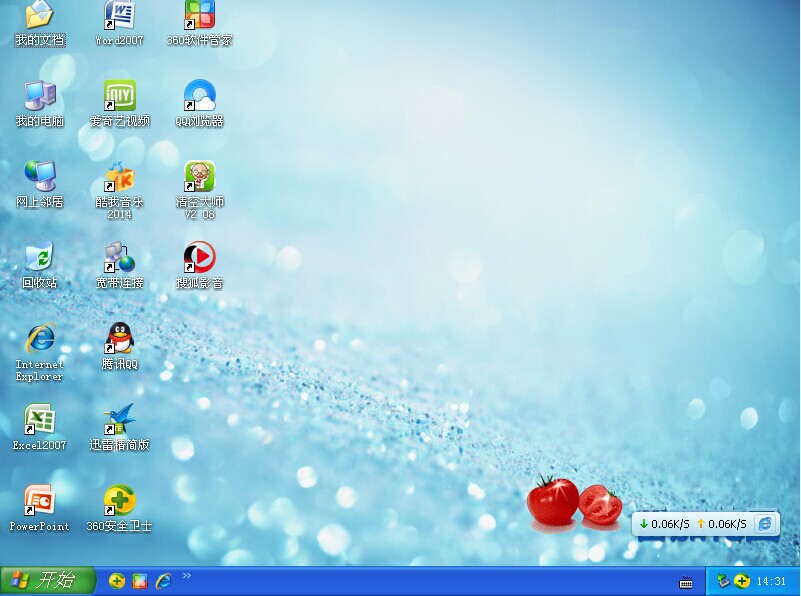
Task: Click the 开始 Start button
Action: (47, 581)
